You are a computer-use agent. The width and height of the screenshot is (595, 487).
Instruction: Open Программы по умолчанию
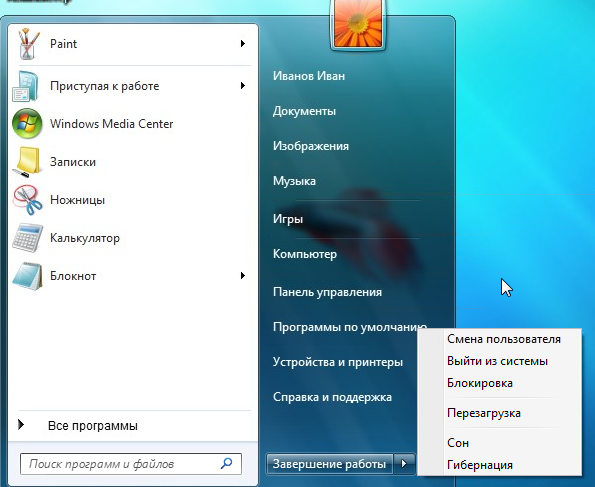coord(350,327)
